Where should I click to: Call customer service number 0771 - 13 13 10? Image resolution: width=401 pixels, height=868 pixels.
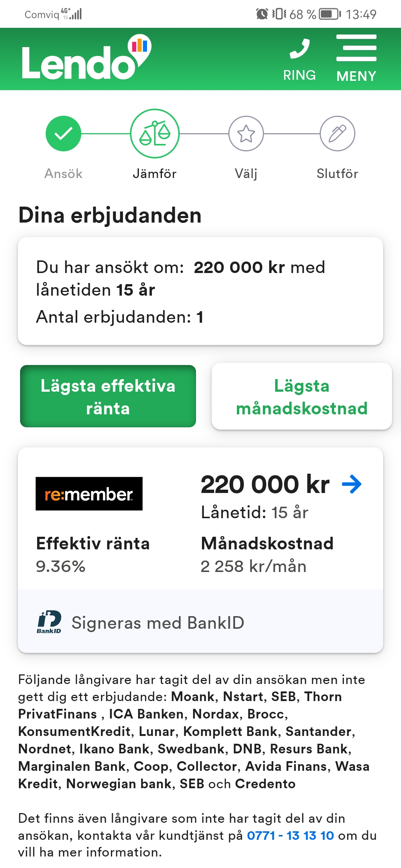point(290,835)
